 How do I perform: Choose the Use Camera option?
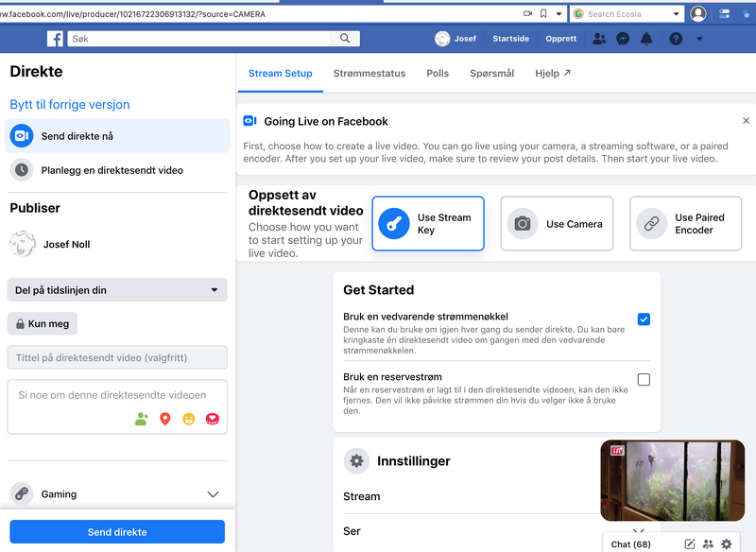coord(557,224)
